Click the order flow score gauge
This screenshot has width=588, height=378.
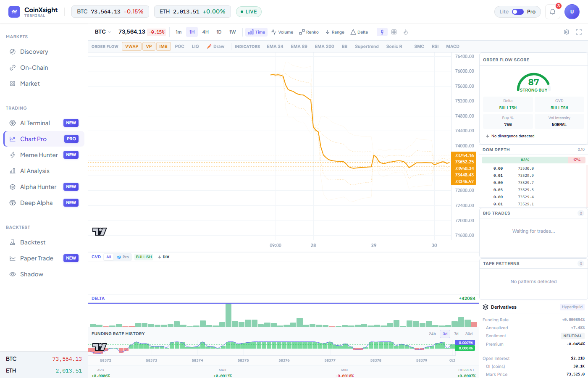tap(533, 82)
